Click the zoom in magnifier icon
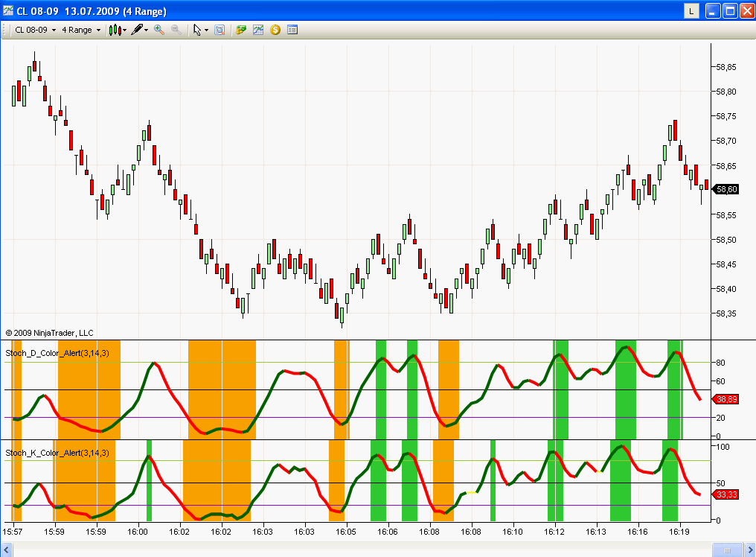Screen dimensions: 756x557 159,30
